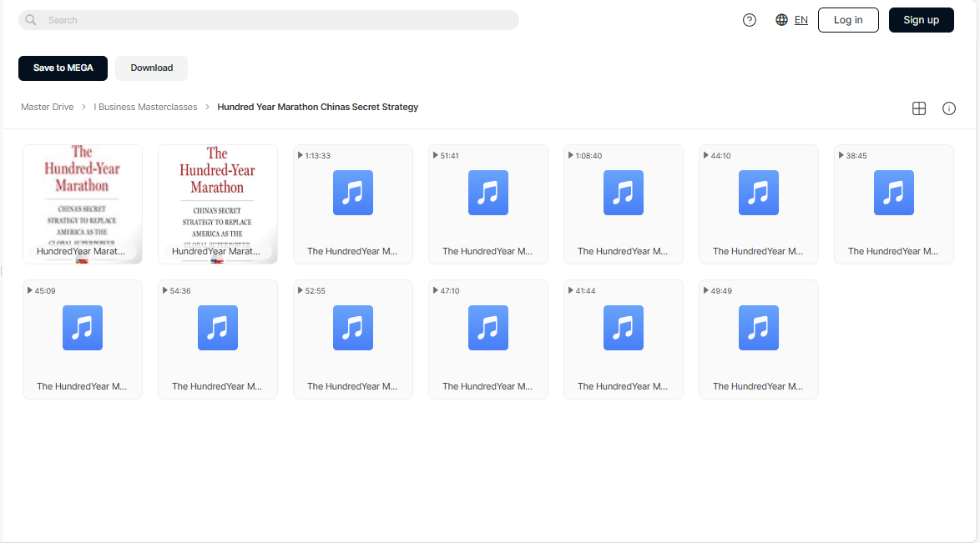Click file name under the 51:41 audio
This screenshot has height=543, width=980.
point(487,251)
